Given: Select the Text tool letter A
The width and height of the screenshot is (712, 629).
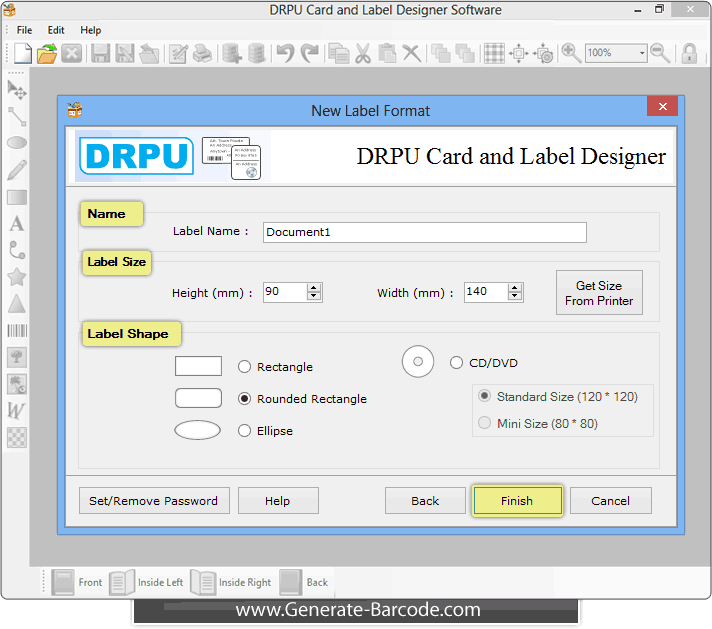Looking at the screenshot, I should [17, 223].
